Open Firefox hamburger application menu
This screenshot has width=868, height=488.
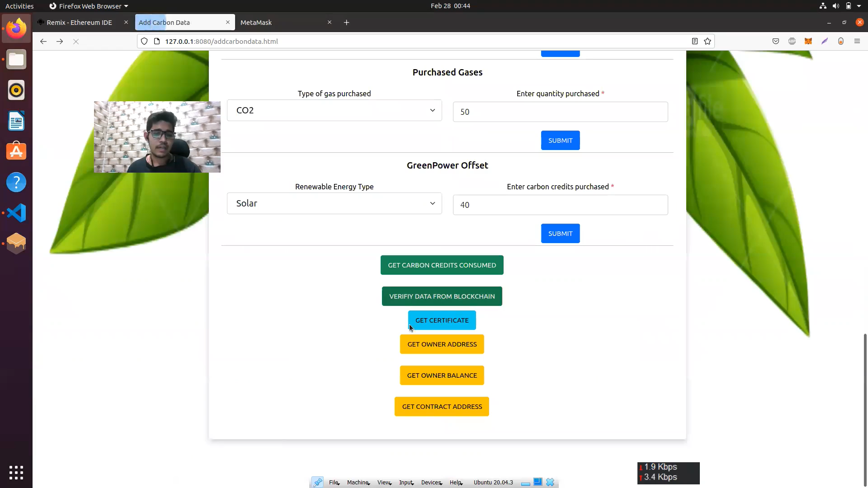(857, 41)
